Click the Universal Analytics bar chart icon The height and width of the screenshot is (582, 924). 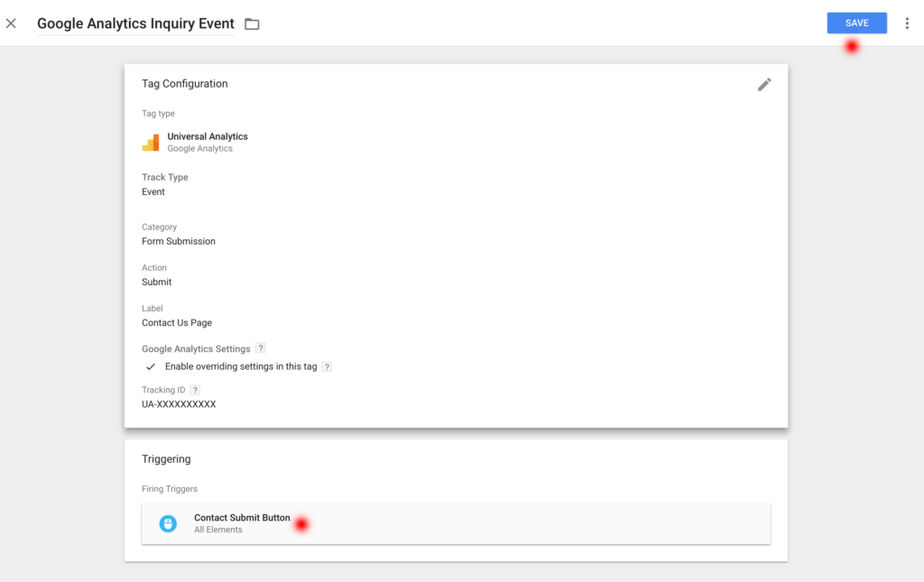point(151,143)
